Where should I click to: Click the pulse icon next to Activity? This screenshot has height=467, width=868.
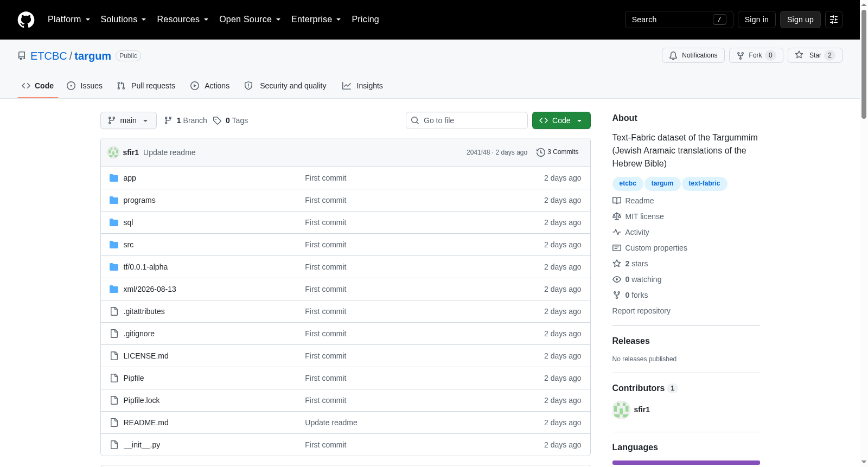coord(617,232)
